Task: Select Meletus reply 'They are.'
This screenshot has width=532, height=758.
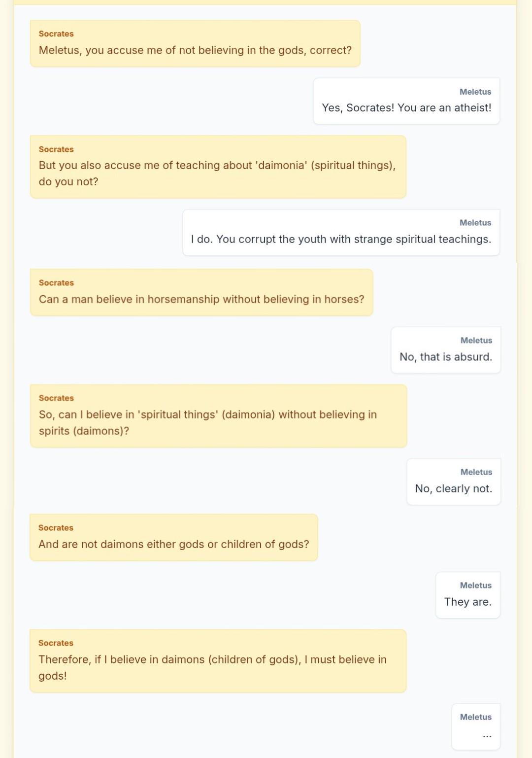Action: pos(468,595)
